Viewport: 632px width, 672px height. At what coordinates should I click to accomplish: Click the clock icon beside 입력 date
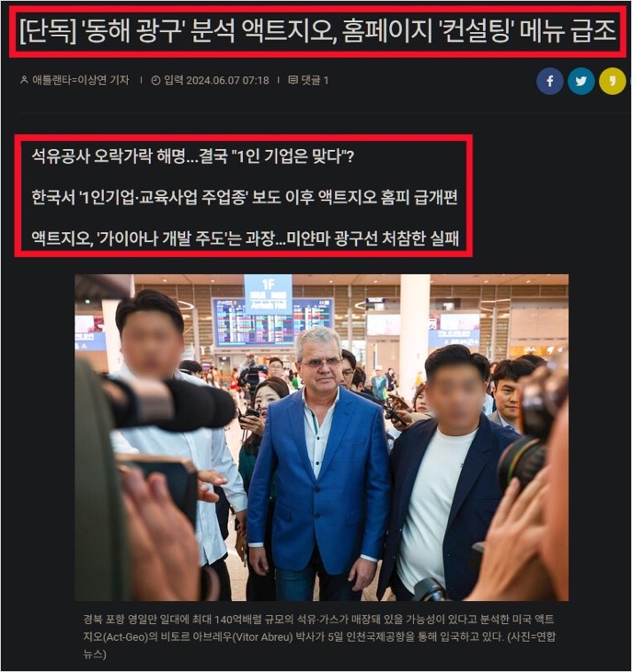tap(155, 80)
